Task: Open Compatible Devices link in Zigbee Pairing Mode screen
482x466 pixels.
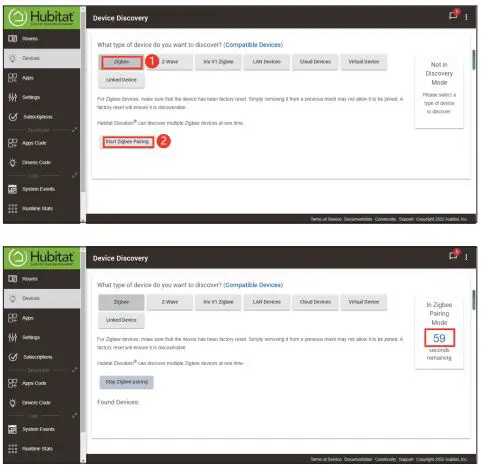Action: [253, 285]
